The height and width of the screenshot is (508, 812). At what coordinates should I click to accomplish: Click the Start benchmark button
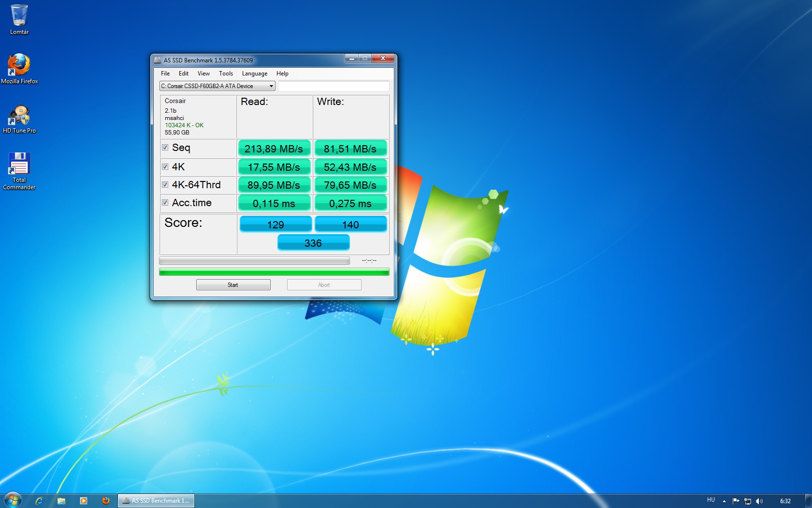pyautogui.click(x=233, y=285)
